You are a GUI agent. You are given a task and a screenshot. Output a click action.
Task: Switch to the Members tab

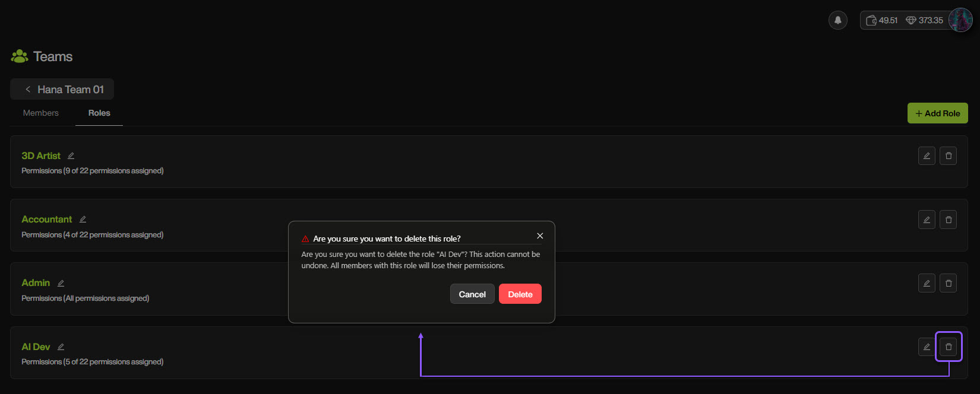(41, 113)
